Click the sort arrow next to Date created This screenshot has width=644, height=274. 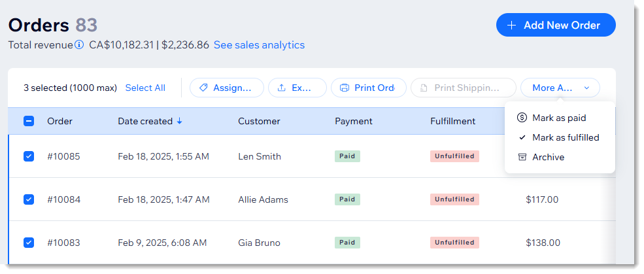(180, 121)
